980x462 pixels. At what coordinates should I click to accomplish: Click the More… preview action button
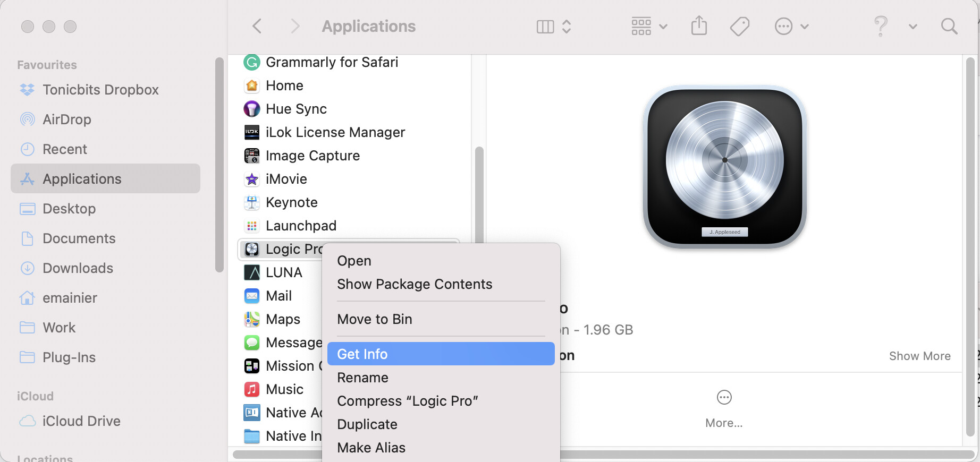coord(724,409)
